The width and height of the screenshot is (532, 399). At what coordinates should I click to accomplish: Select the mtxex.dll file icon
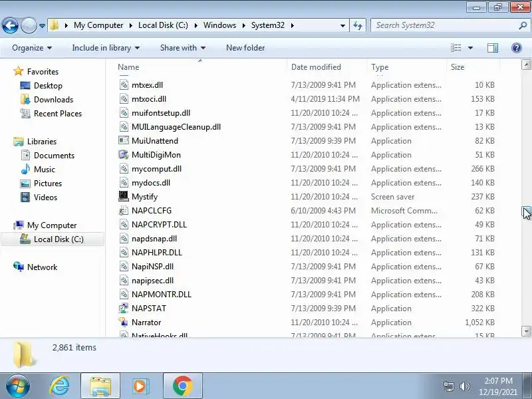124,85
